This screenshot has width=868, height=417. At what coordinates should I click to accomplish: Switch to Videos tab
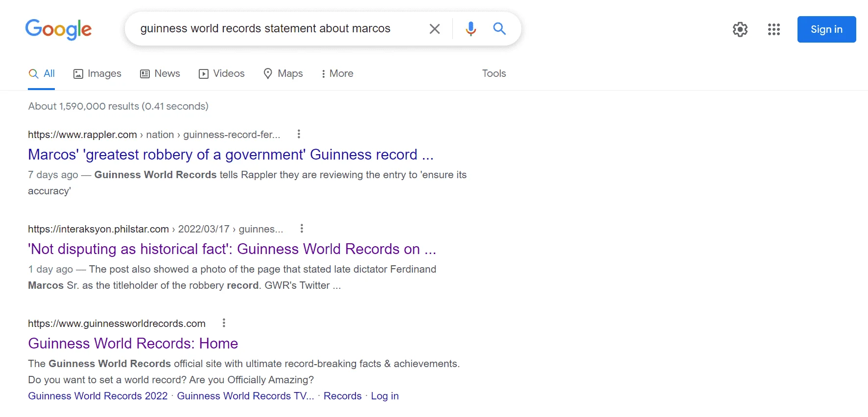pos(222,73)
